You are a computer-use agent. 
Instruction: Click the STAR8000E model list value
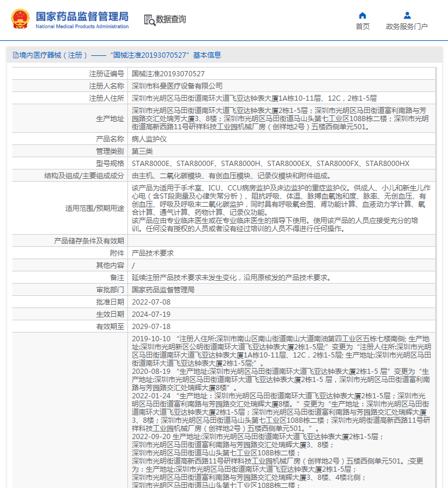click(271, 164)
